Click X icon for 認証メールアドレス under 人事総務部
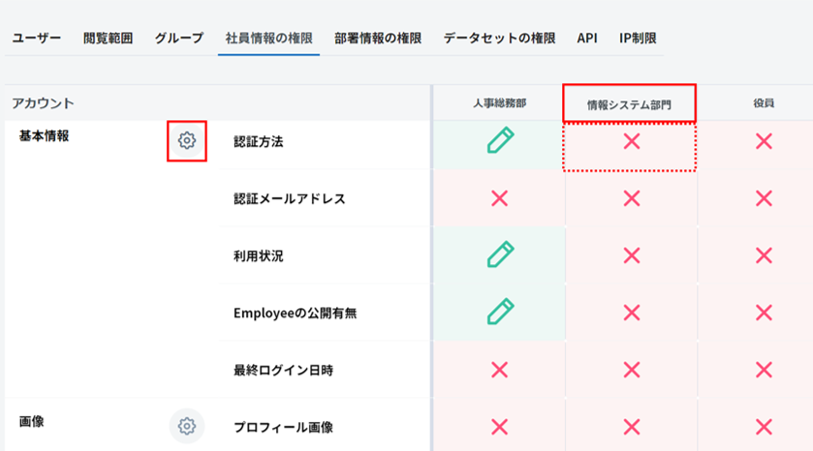This screenshot has width=813, height=451. coord(500,198)
